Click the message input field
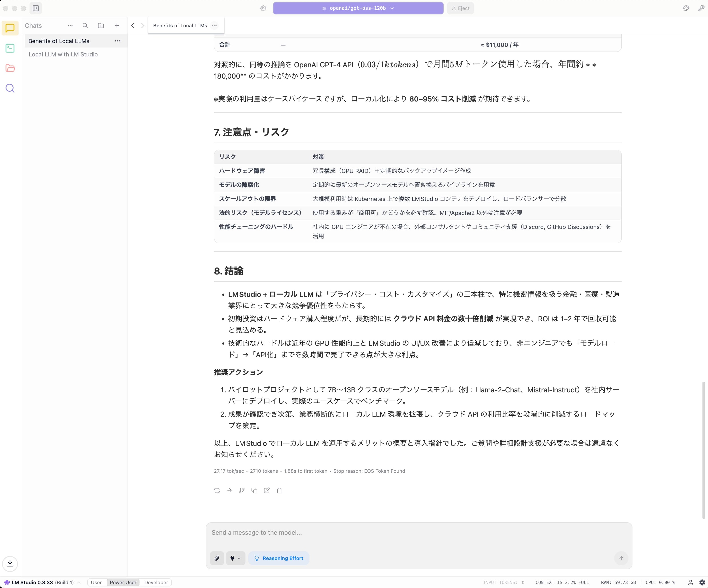The width and height of the screenshot is (708, 588). coord(418,533)
